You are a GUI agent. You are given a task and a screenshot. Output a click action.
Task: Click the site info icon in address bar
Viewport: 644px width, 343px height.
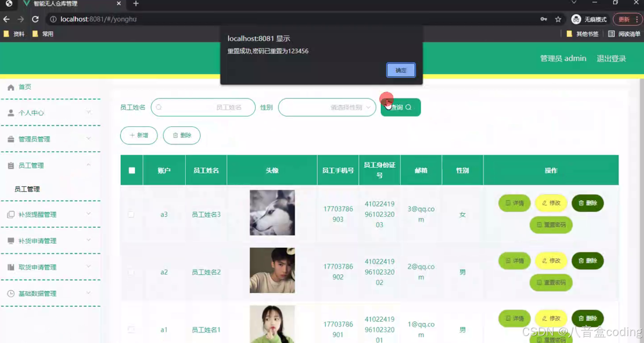[x=53, y=19]
